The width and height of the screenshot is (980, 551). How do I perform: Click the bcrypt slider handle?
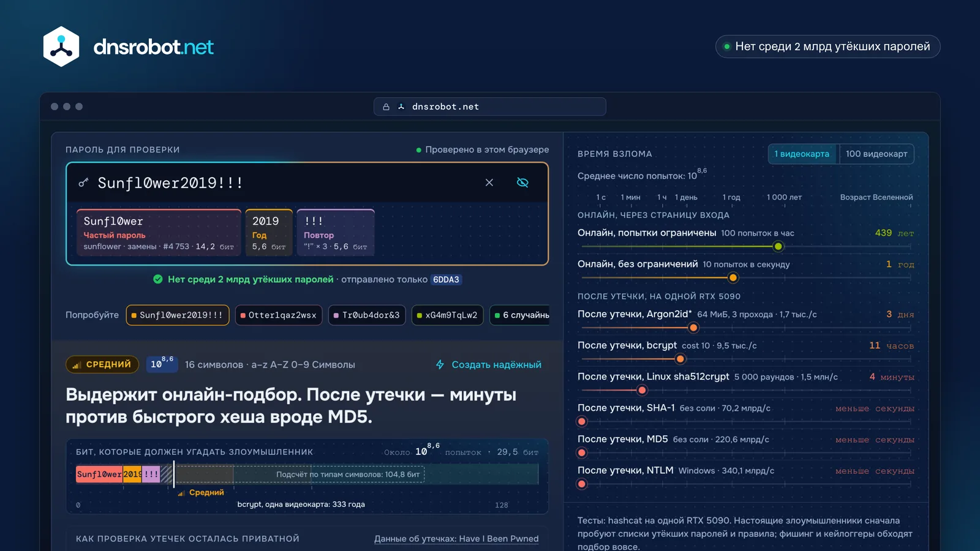tap(680, 359)
